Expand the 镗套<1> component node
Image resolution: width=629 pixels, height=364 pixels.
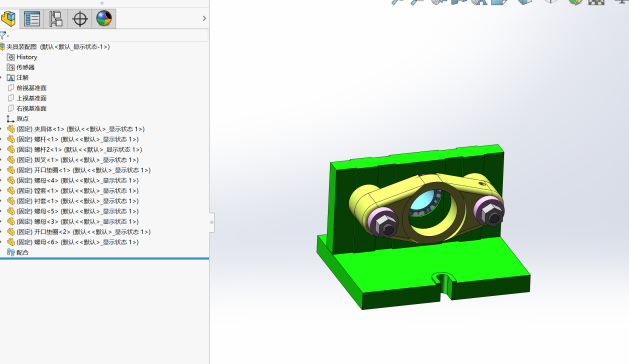2,191
